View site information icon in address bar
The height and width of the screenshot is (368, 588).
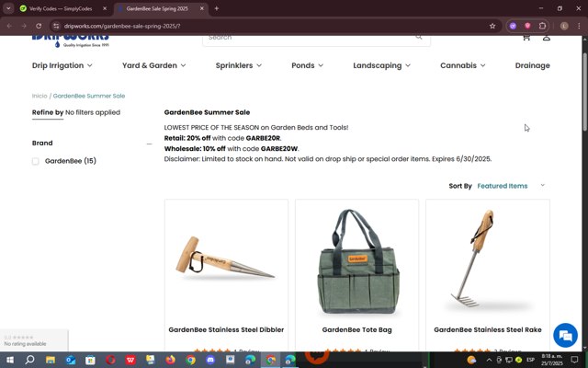tap(56, 26)
